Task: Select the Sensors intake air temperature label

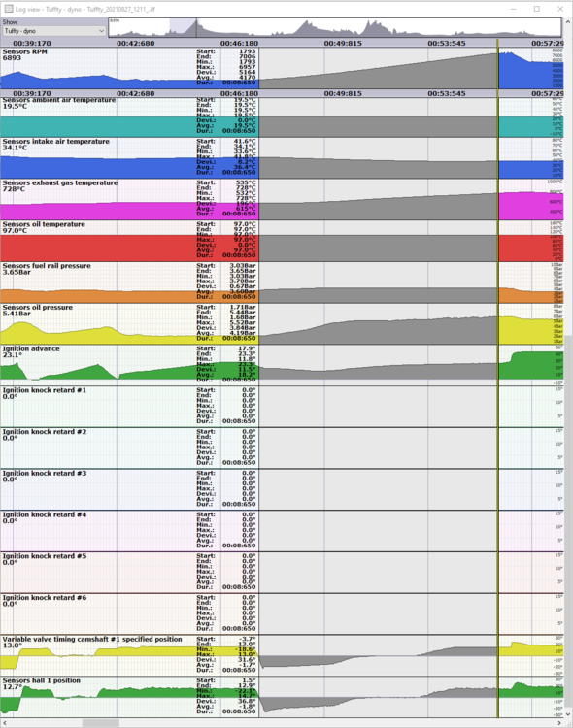Action: (55, 141)
